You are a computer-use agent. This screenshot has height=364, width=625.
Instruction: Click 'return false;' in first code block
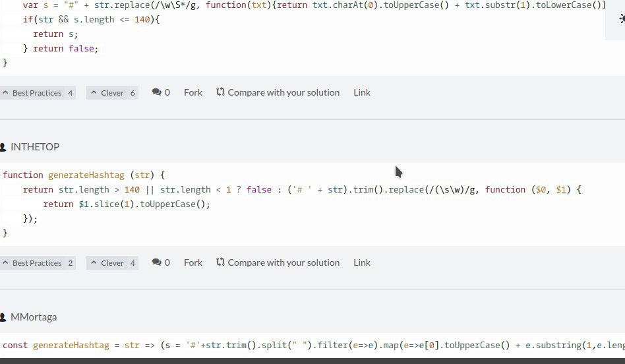tap(65, 49)
